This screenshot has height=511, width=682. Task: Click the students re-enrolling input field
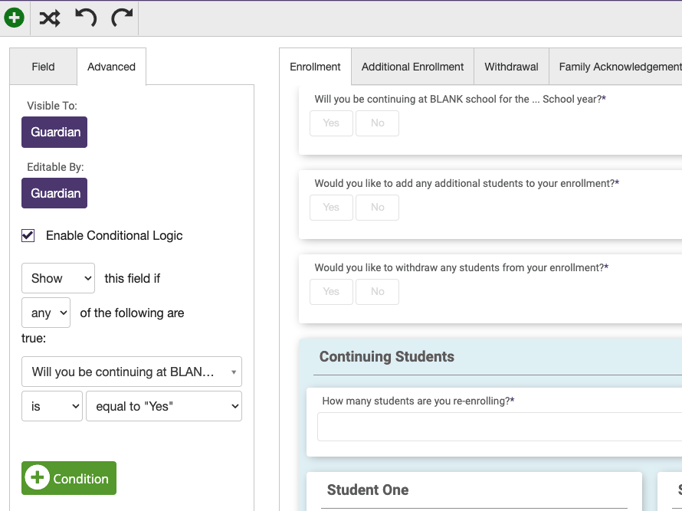(500, 427)
